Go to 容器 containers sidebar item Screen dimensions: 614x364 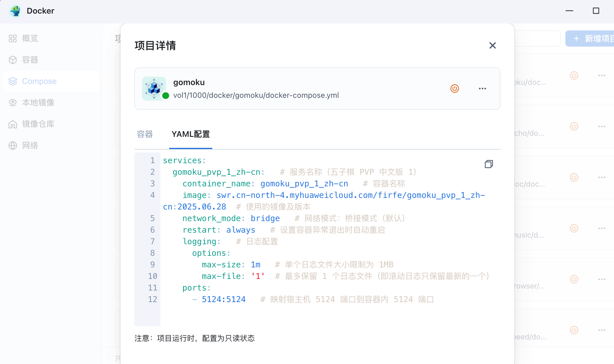(x=30, y=60)
